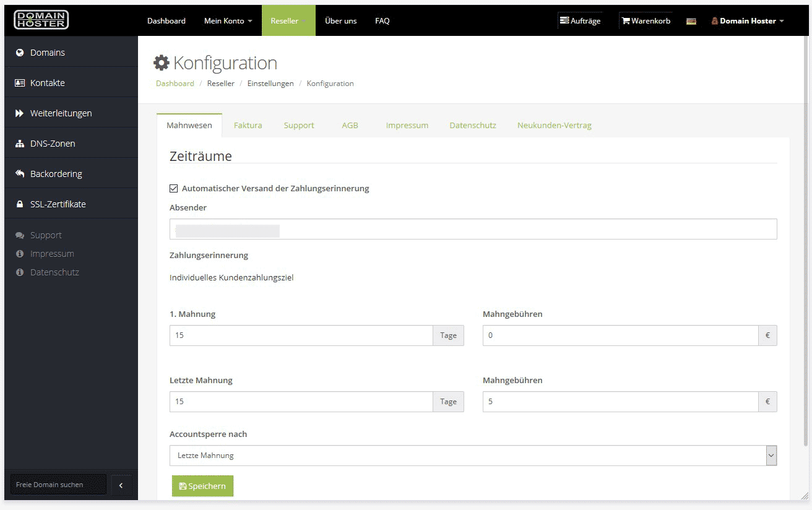Click the Impressum link in sidebar

52,254
